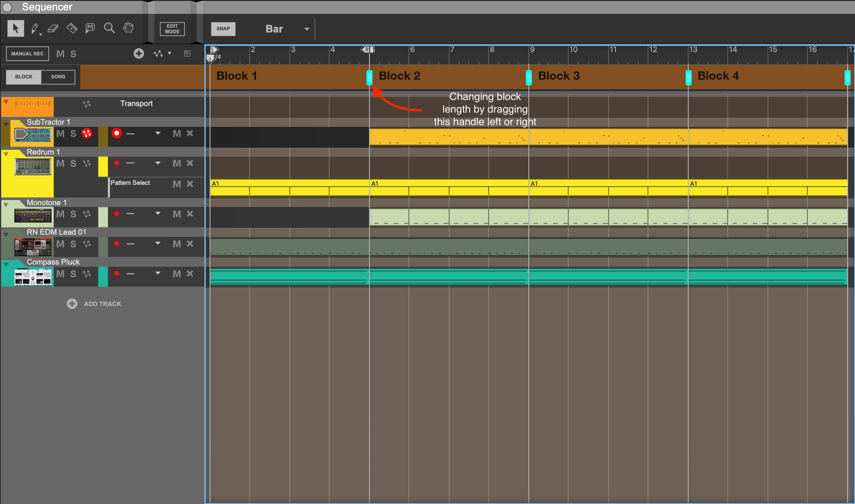Open Redrum 1 lane dropdown arrow
Image resolution: width=855 pixels, height=504 pixels.
pyautogui.click(x=158, y=163)
